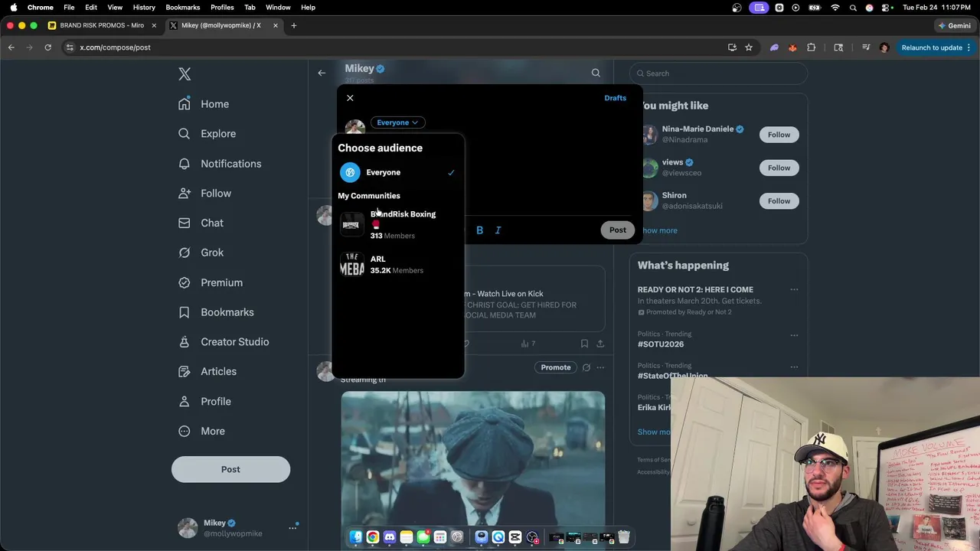
Task: Open Creator Studio from sidebar
Action: coord(224,342)
